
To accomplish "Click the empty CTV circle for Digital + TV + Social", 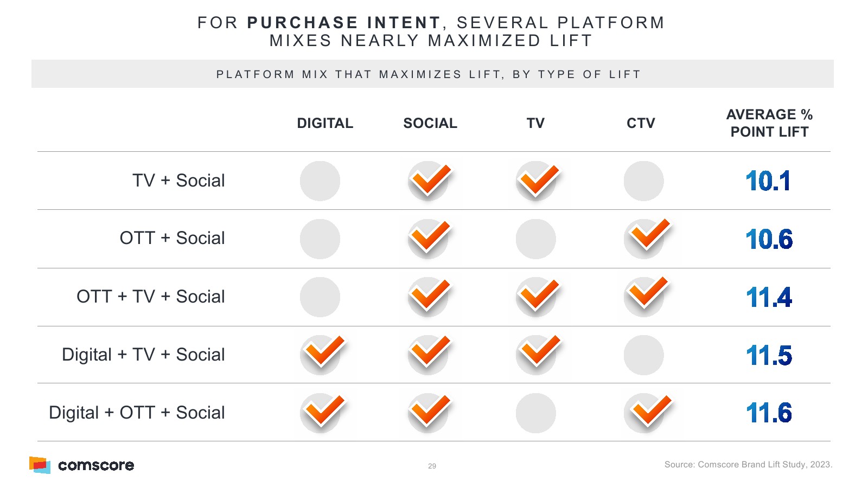I will [644, 355].
